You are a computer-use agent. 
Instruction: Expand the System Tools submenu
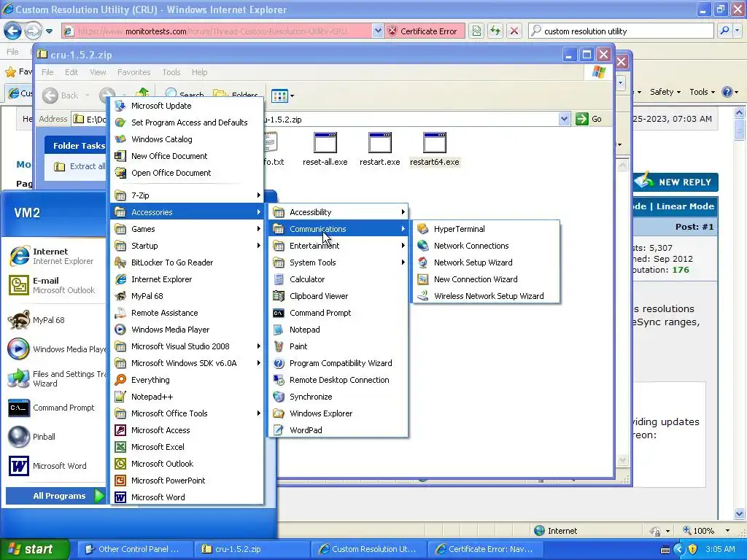point(338,262)
